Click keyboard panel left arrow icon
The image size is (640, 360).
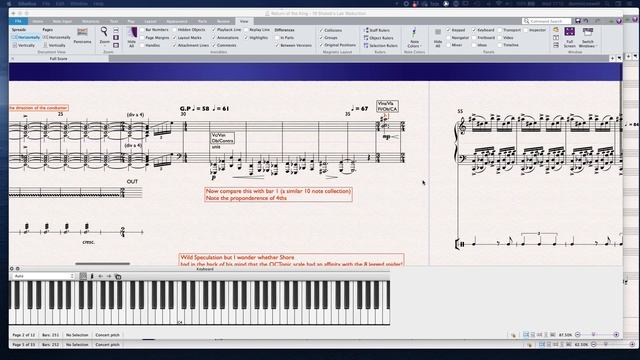click(x=101, y=276)
